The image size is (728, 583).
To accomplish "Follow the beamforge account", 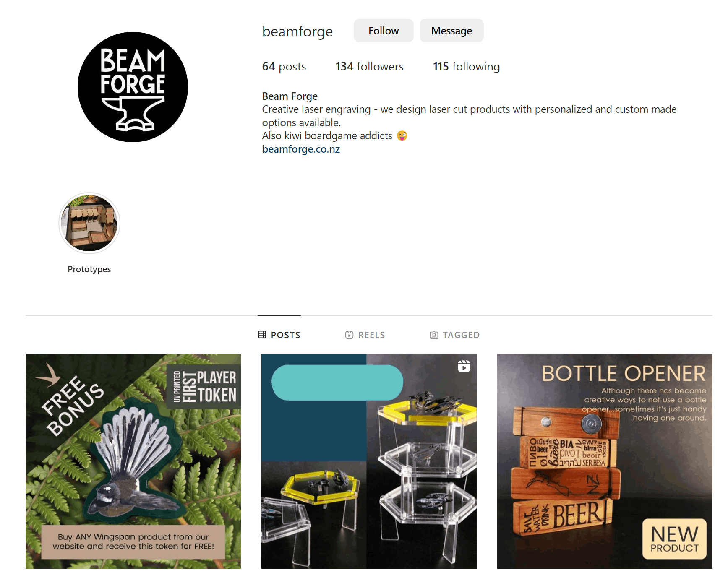I will pos(384,31).
